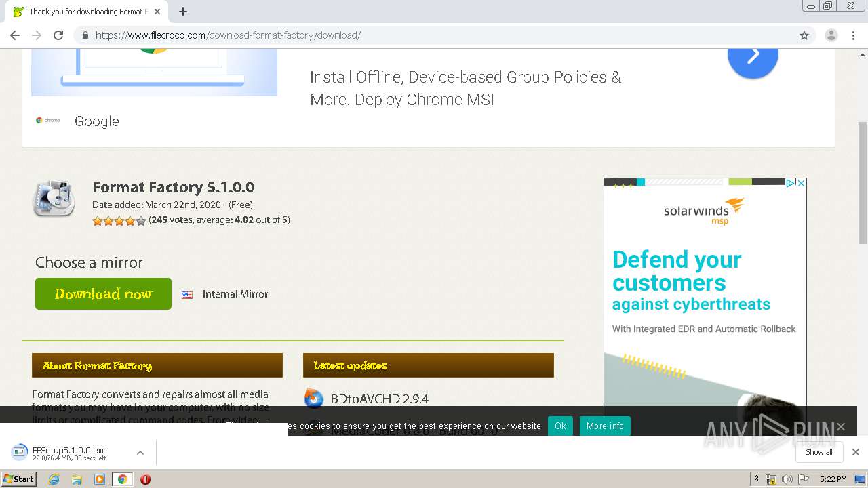
Task: Close the SolarWinds ad
Action: [801, 183]
